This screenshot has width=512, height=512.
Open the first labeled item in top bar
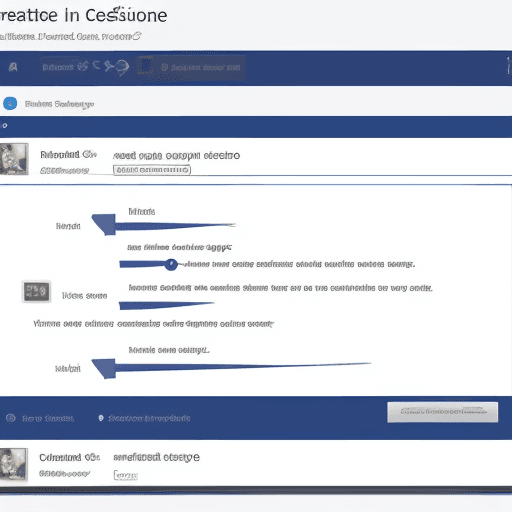click(x=57, y=67)
